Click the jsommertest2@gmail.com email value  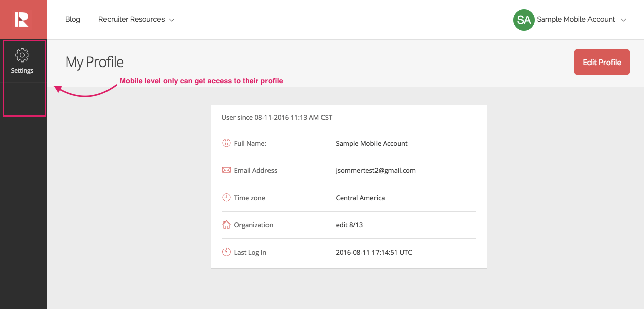coord(375,170)
